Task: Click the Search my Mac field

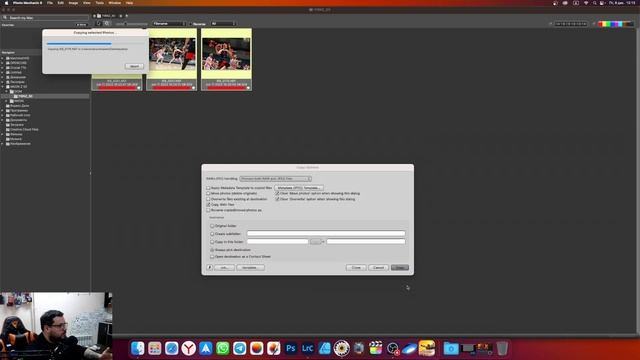Action: (x=45, y=18)
